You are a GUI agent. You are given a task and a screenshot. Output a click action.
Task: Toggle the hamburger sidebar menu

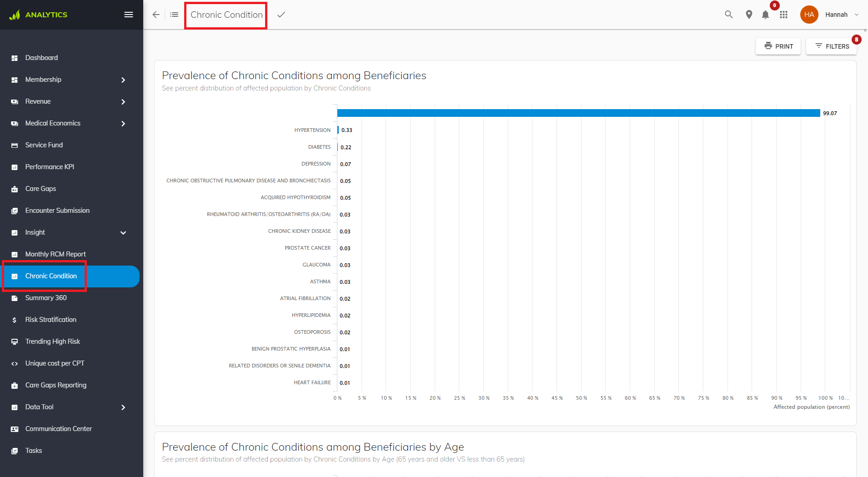click(129, 15)
